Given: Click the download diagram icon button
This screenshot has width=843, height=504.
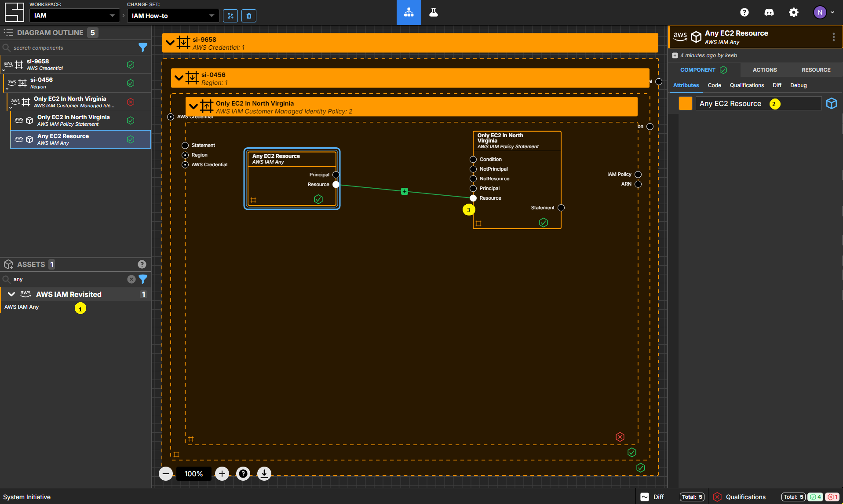Looking at the screenshot, I should (x=264, y=474).
